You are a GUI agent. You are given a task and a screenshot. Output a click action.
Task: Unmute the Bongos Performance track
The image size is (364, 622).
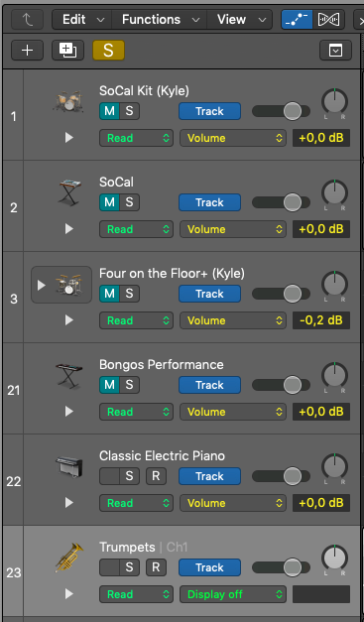tap(109, 385)
